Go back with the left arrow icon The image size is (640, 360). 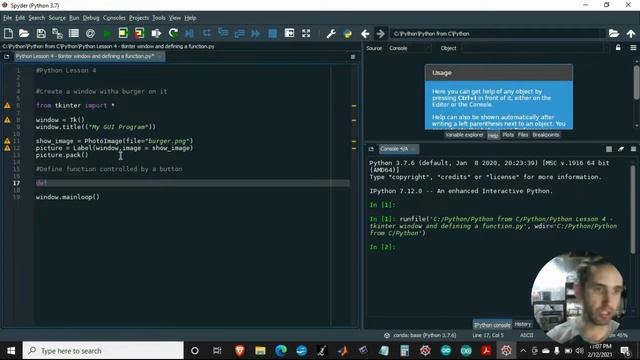[365, 33]
